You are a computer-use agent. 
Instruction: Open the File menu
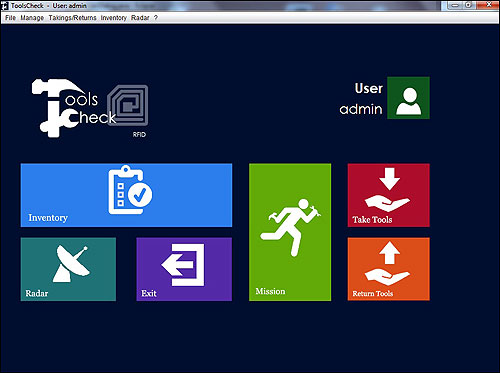(x=10, y=18)
